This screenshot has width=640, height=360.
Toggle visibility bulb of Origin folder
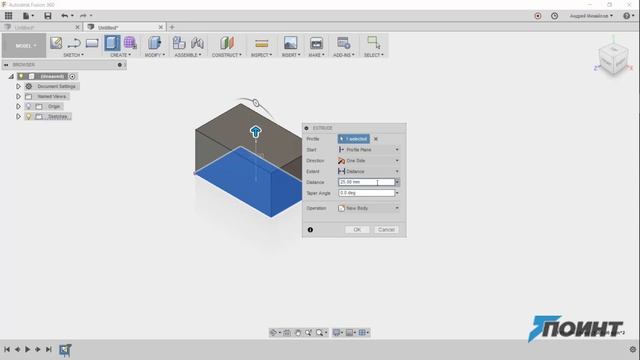click(x=29, y=107)
